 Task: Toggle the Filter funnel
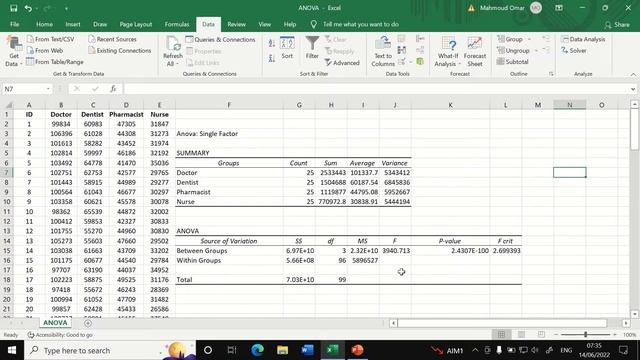click(312, 48)
